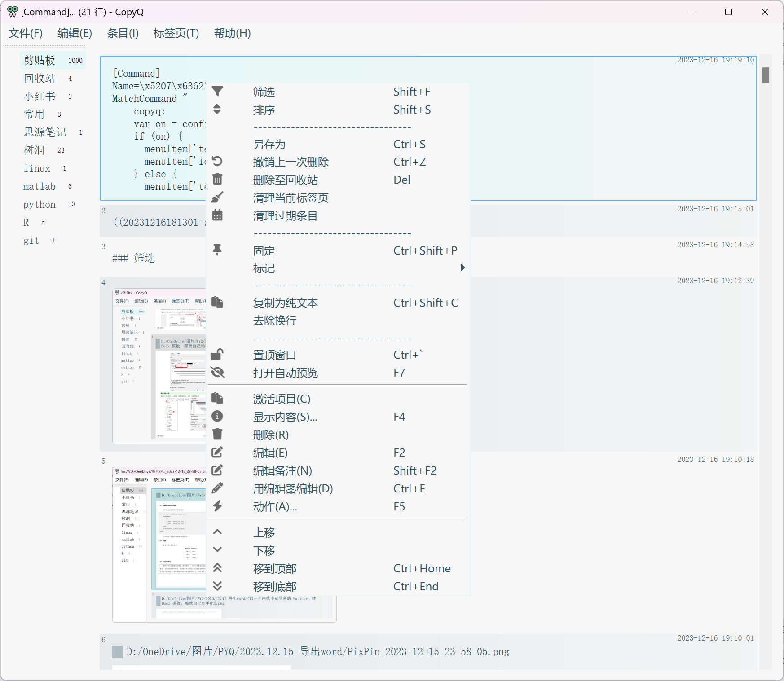Click the eye icon beside 打开自动预览
The image size is (784, 681).
tap(217, 372)
